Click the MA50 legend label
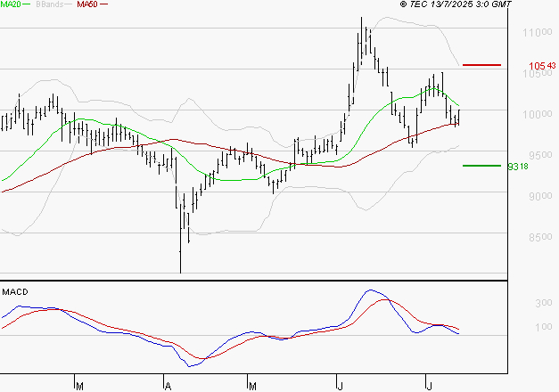This screenshot has width=559, height=392. pyautogui.click(x=87, y=5)
